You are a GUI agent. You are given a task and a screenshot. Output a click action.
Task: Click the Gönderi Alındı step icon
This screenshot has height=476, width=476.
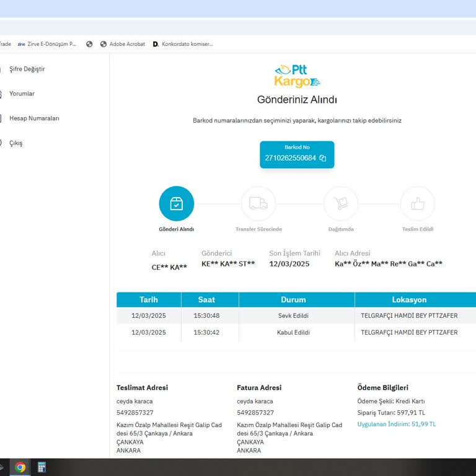177,204
